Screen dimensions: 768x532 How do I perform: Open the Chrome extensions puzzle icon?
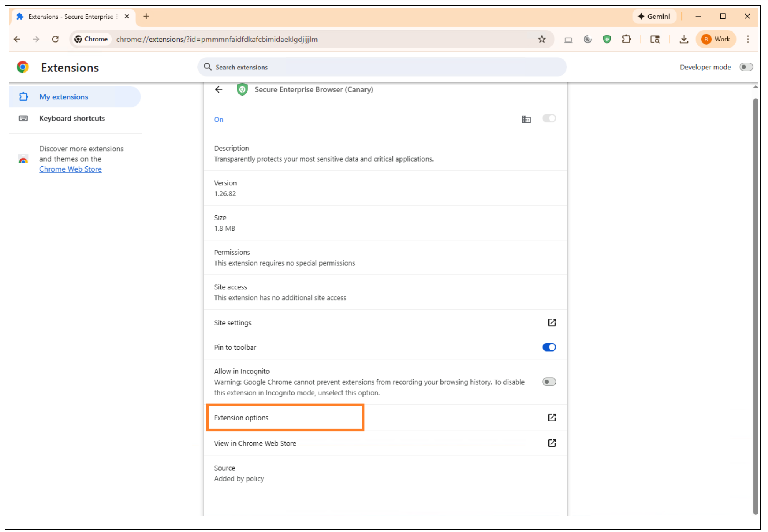626,39
